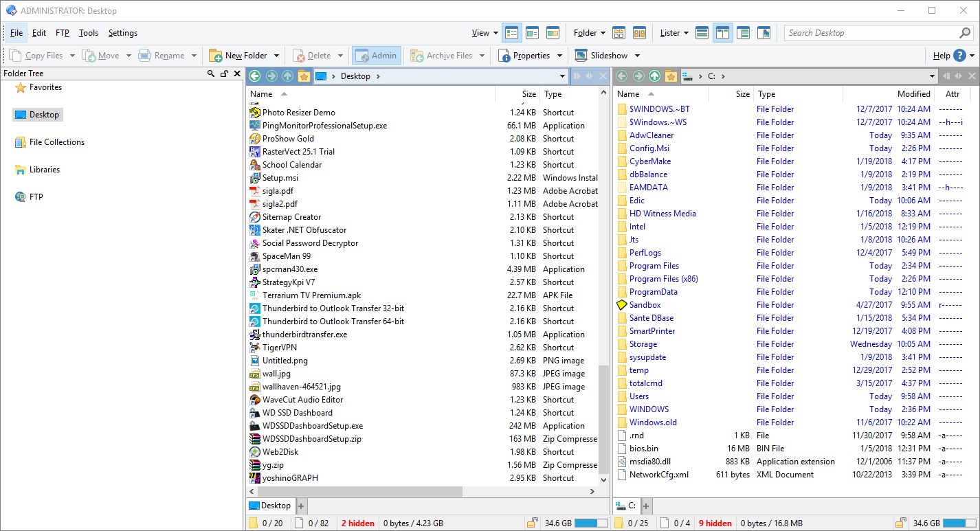The height and width of the screenshot is (531, 980).
Task: Open the Settings menu
Action: click(123, 33)
